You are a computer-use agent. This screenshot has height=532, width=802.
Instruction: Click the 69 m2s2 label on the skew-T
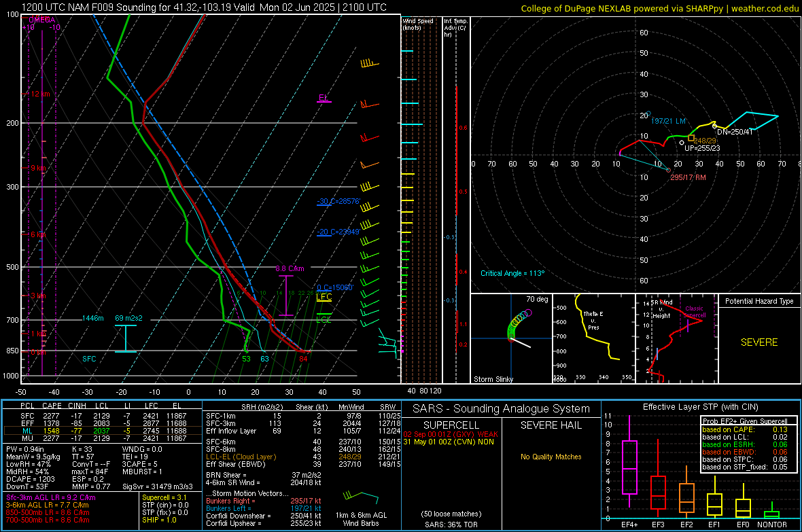click(128, 318)
